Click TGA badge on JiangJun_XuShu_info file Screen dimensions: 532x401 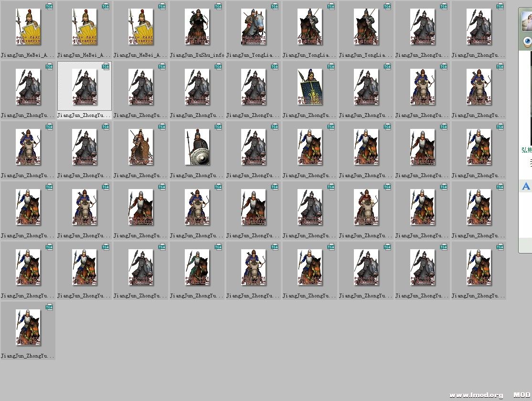218,6
